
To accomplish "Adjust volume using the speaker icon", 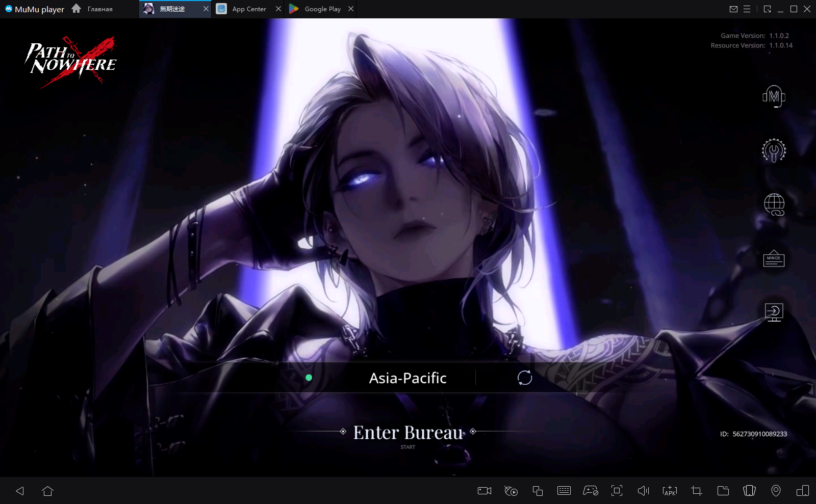I will [x=643, y=491].
